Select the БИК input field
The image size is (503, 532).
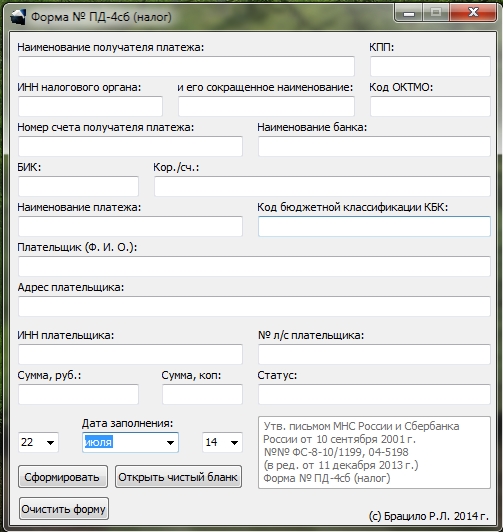(78, 186)
